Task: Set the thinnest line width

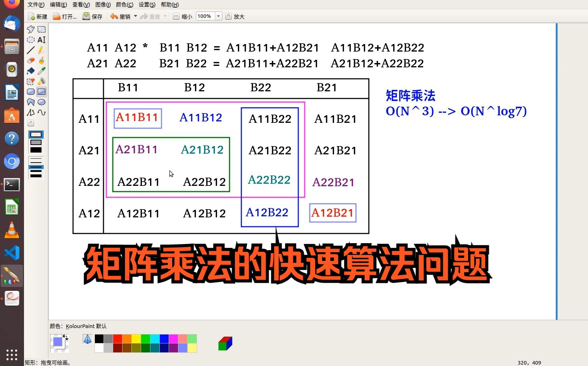Action: (x=36, y=159)
